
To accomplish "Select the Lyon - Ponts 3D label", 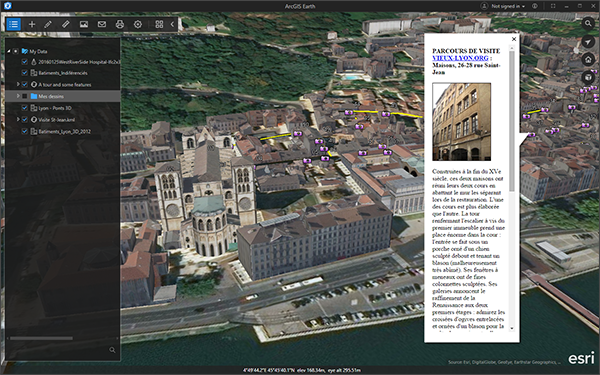I will point(55,108).
